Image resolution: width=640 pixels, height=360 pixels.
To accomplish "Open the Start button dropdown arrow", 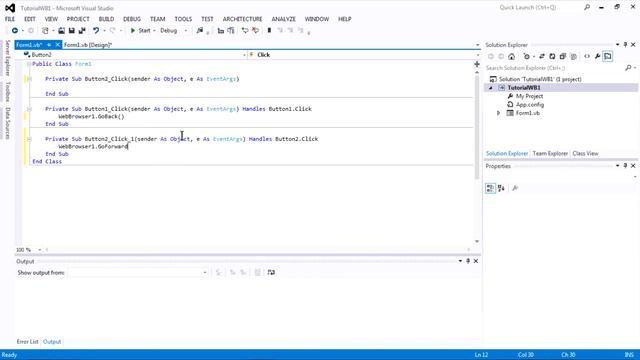I will pyautogui.click(x=154, y=31).
